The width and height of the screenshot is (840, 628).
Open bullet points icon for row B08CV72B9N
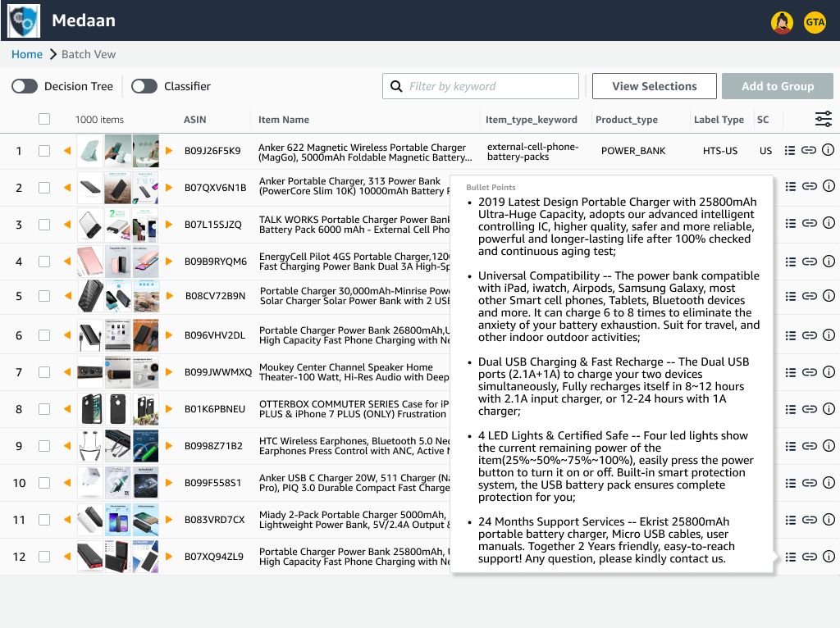pyautogui.click(x=790, y=296)
